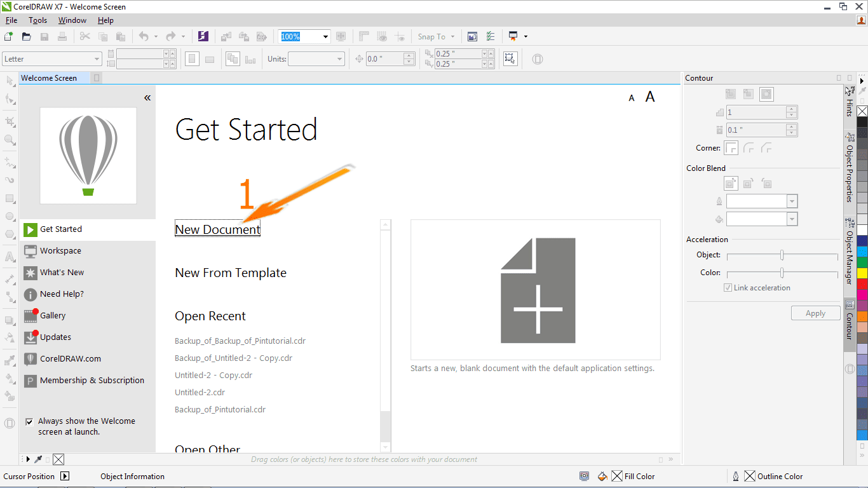
Task: Select the Outside Contour icon in the Contour docker
Action: (x=766, y=93)
